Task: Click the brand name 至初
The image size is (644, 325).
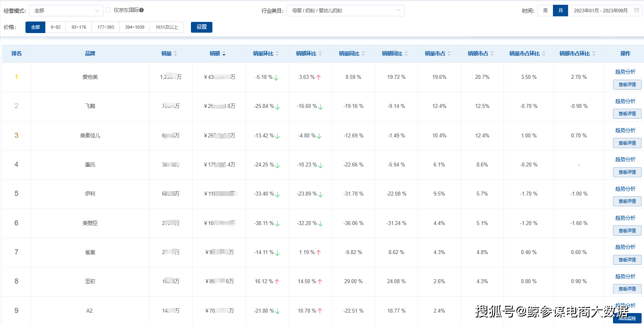Action: tap(90, 282)
